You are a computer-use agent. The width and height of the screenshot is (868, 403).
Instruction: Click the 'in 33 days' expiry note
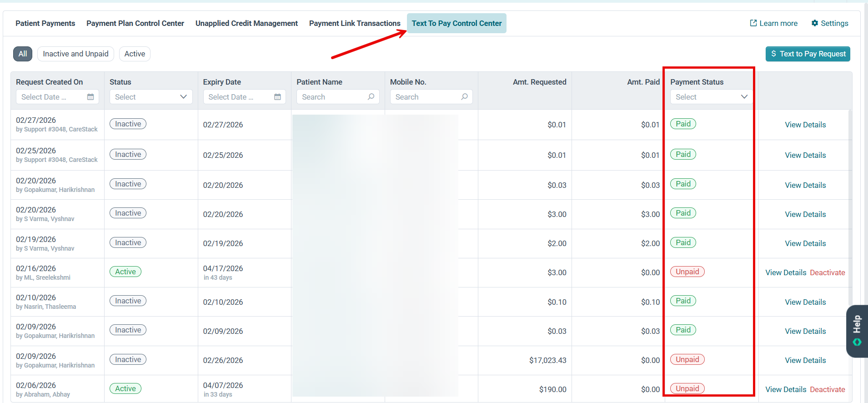coord(218,394)
